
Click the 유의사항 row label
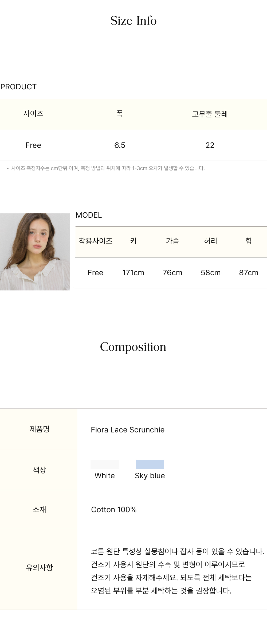pos(39,567)
